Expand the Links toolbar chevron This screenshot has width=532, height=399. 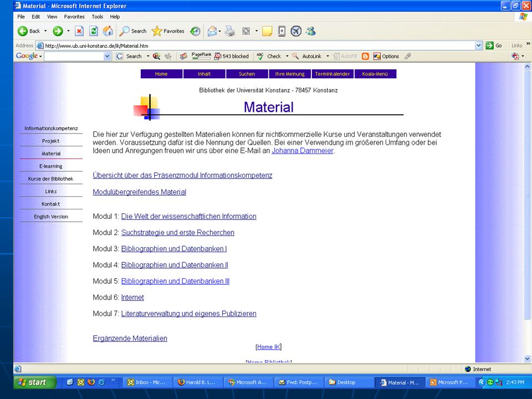[x=528, y=44]
